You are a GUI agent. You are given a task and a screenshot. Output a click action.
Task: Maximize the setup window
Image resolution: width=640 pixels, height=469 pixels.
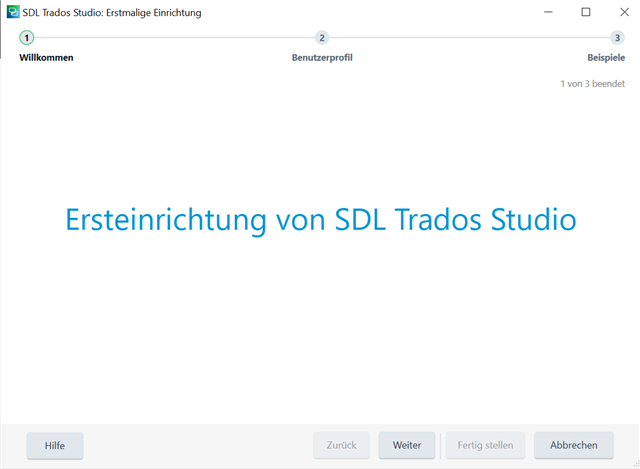(586, 12)
